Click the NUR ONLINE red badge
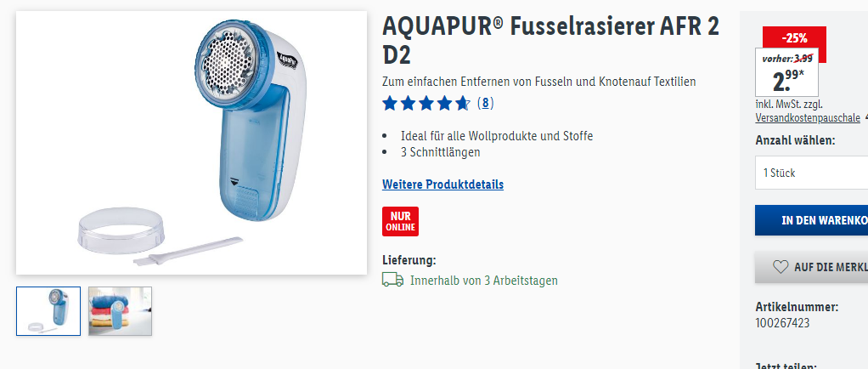 point(400,221)
